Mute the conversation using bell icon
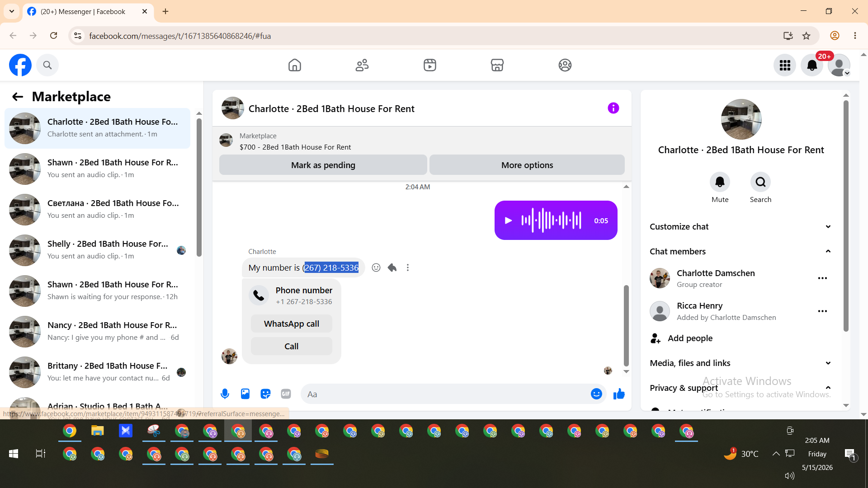Screen dimensions: 868x488 (x=720, y=182)
